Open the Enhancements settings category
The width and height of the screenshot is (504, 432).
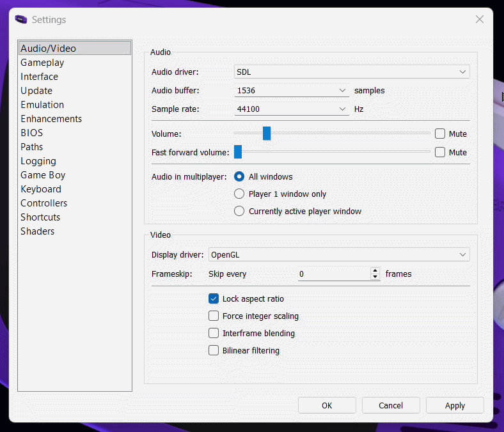click(x=75, y=119)
